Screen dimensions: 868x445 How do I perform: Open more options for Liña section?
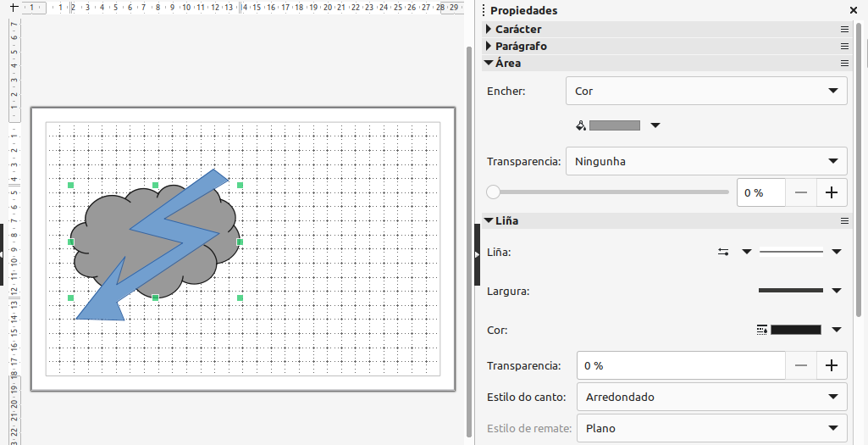[x=843, y=220]
